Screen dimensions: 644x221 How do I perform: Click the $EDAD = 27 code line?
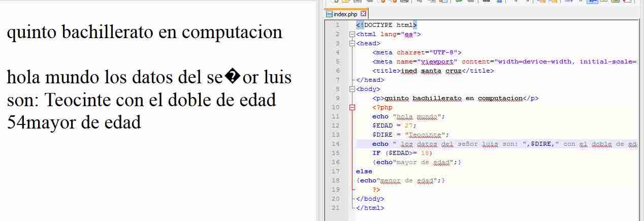click(x=395, y=125)
